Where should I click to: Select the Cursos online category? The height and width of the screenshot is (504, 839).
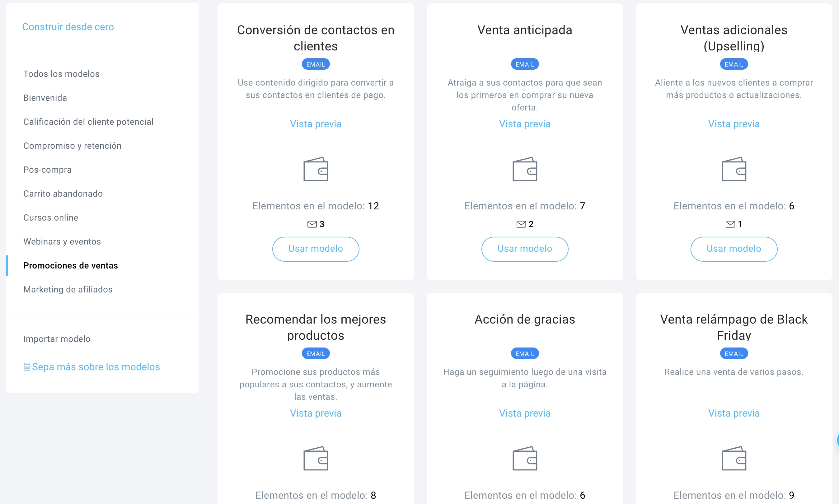[51, 218]
